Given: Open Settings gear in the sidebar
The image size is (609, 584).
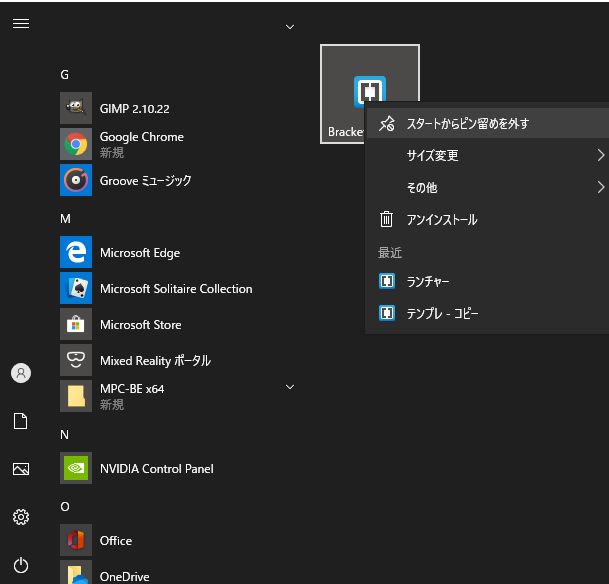Looking at the screenshot, I should click(21, 517).
